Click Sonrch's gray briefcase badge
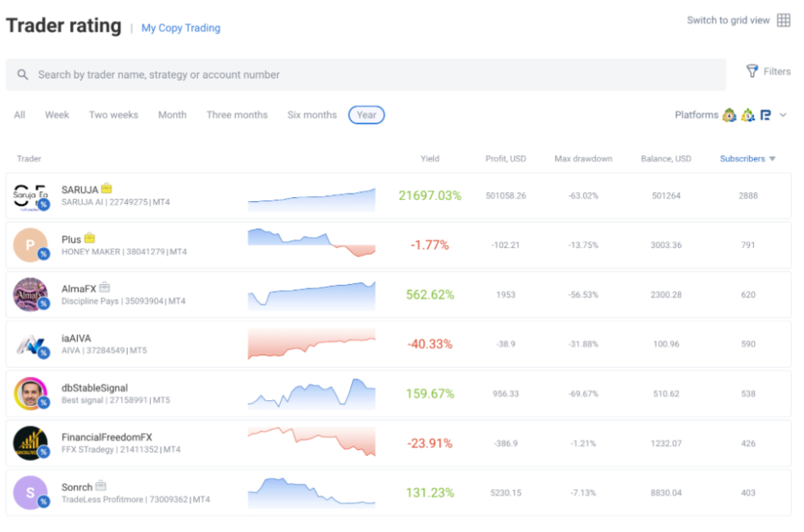The width and height of the screenshot is (804, 532). [101, 485]
